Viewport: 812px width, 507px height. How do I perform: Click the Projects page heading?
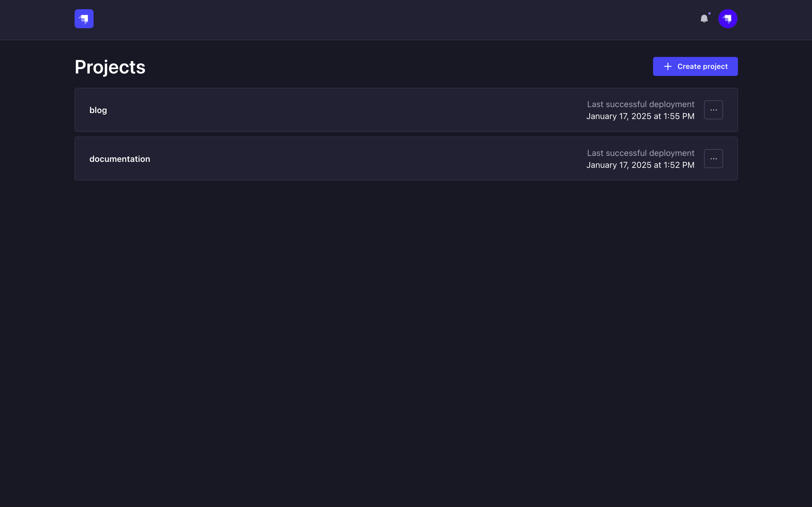(x=110, y=66)
